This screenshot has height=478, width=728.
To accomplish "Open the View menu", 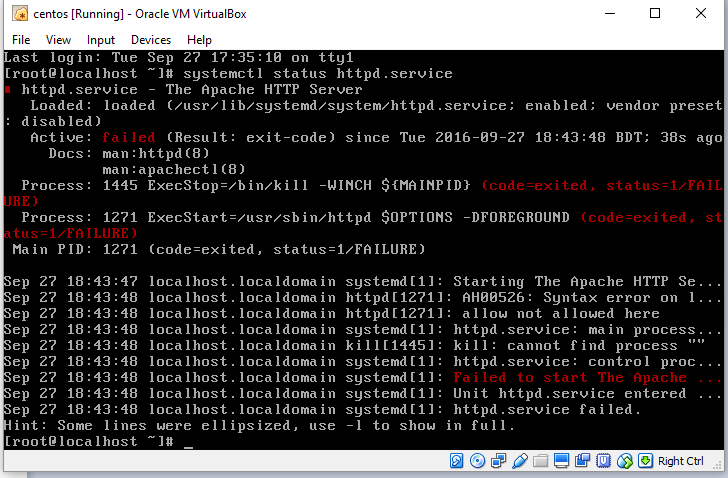I will tap(58, 40).
